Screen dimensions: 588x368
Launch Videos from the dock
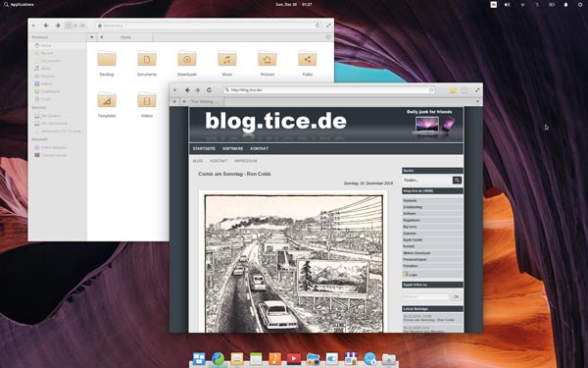coord(294,359)
